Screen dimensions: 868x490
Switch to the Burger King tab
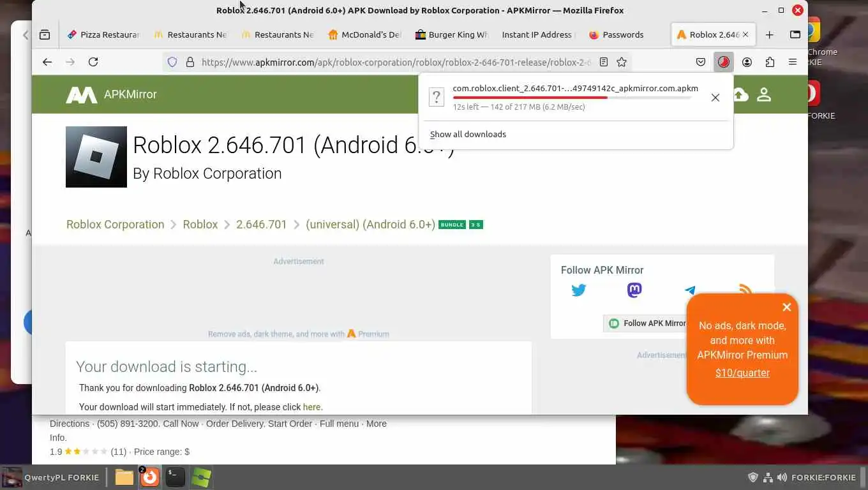[452, 34]
